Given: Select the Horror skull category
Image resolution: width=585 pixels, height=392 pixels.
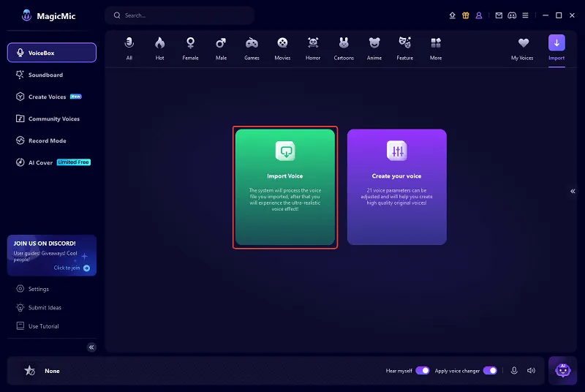Looking at the screenshot, I should (313, 48).
